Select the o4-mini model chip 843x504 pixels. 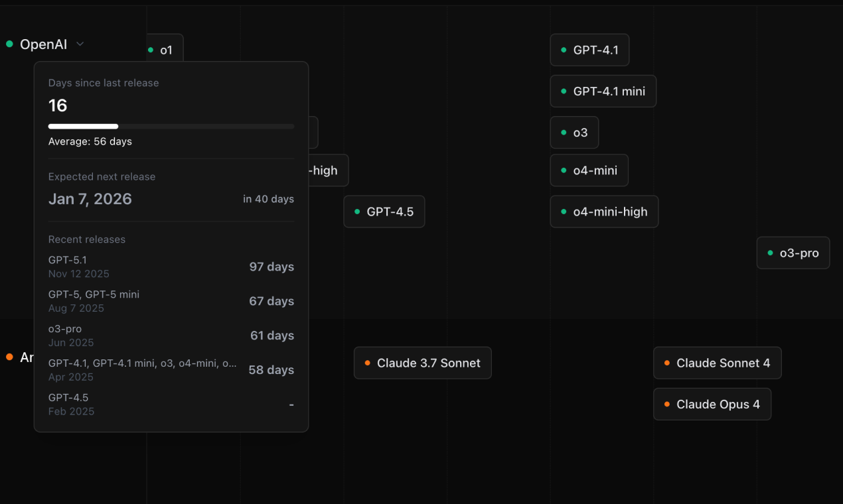click(589, 170)
